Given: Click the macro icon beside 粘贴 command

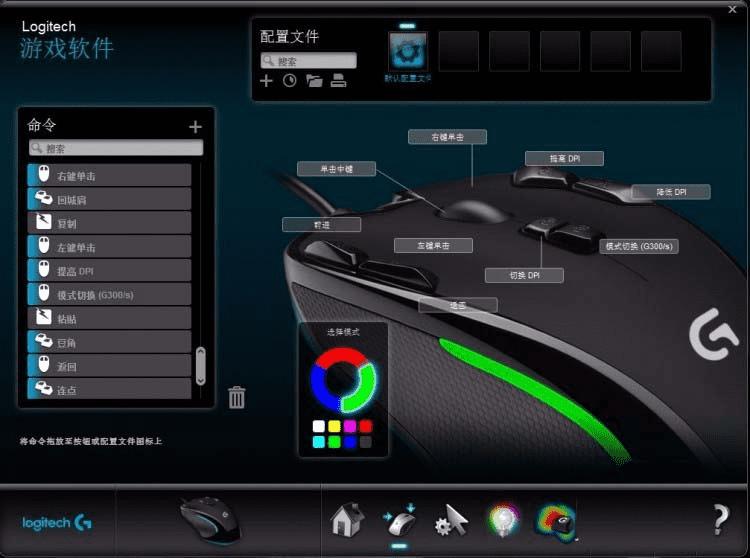Looking at the screenshot, I should pos(44,317).
